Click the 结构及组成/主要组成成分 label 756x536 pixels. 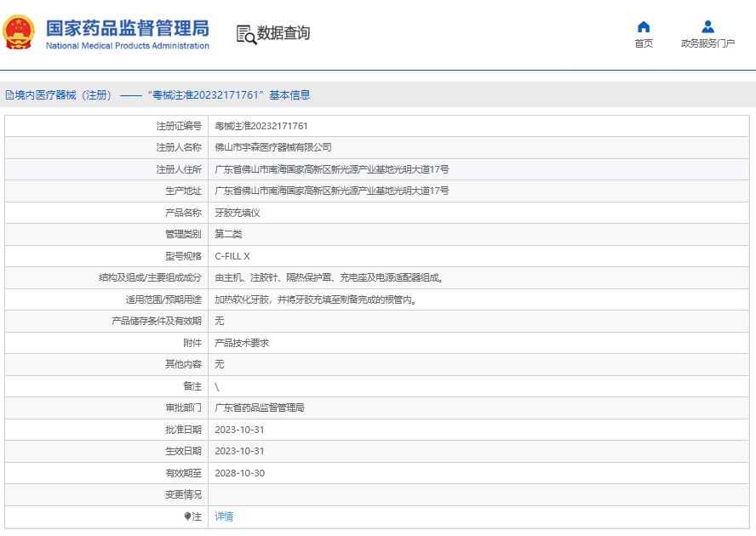pyautogui.click(x=150, y=277)
